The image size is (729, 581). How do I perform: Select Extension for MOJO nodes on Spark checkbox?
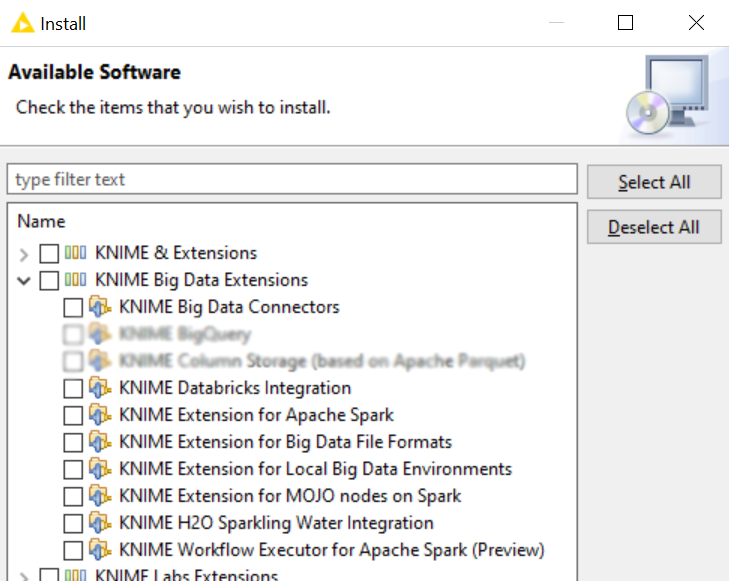[x=73, y=496]
